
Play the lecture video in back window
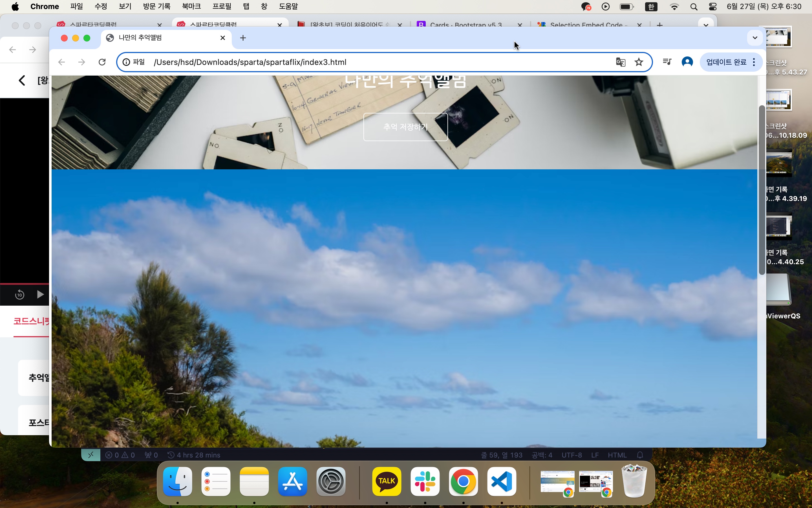coord(40,295)
